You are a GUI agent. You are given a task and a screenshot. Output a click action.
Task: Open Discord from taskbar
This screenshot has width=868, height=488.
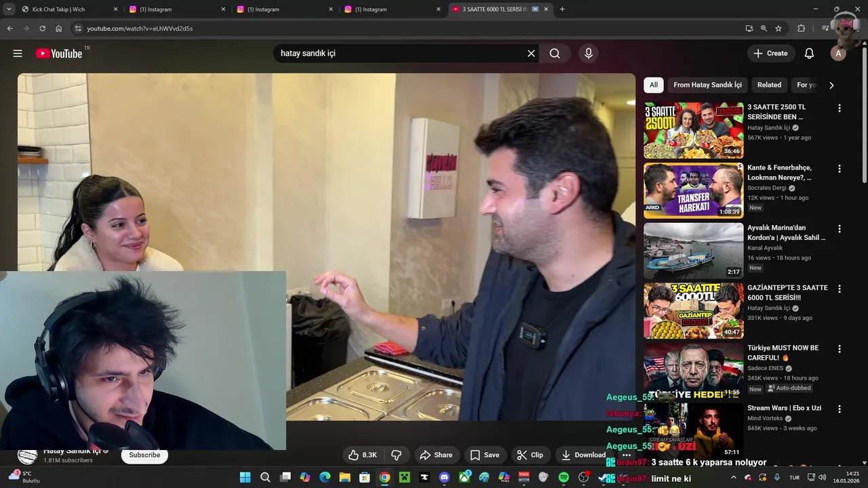click(444, 477)
